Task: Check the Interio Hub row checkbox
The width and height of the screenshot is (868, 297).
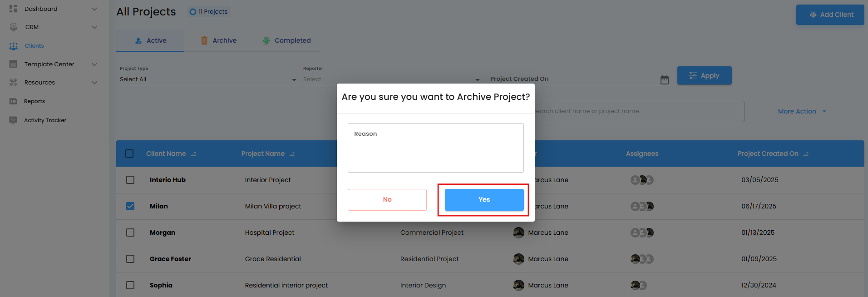Action: click(130, 180)
